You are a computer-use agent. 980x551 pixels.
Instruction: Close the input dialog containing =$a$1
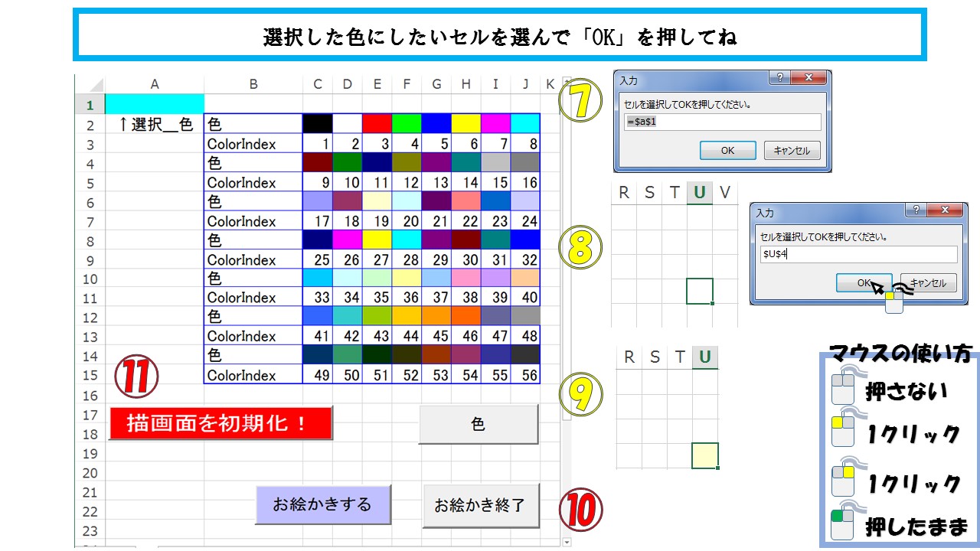pyautogui.click(x=808, y=78)
